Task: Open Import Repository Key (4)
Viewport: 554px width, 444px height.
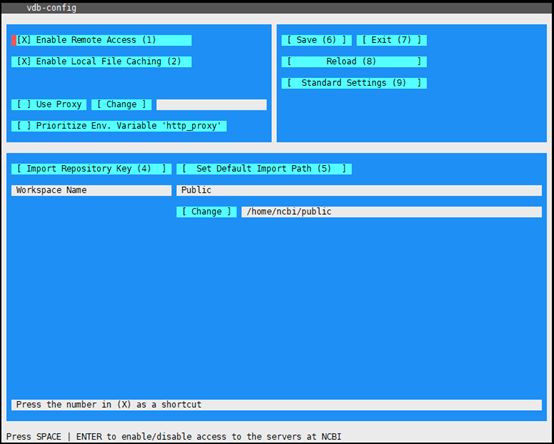Action: (x=92, y=169)
